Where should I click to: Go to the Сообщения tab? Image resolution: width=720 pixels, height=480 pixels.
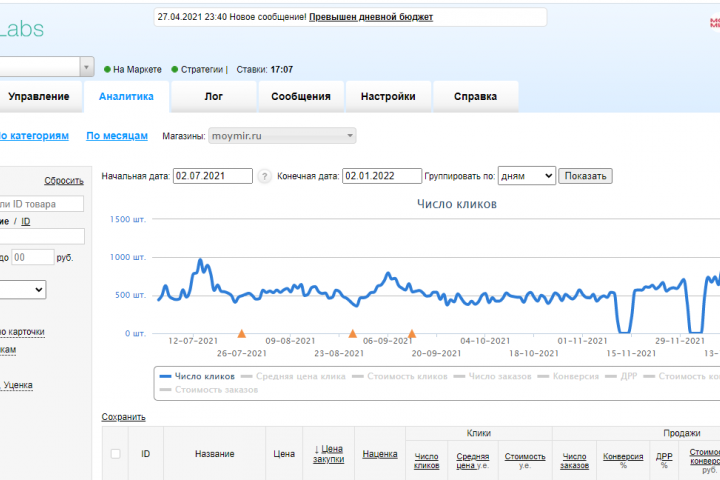tap(301, 96)
